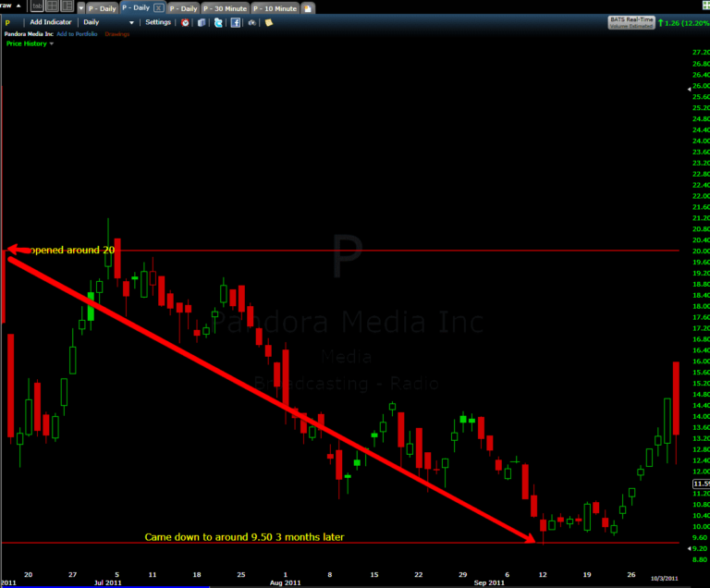Click the yellow sticky note icon
710x588 pixels.
click(x=269, y=22)
